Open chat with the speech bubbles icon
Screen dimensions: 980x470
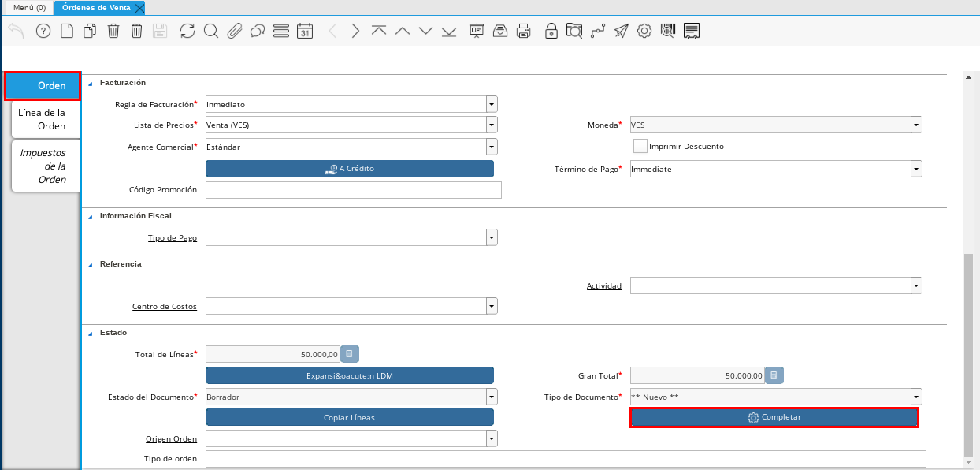[258, 31]
